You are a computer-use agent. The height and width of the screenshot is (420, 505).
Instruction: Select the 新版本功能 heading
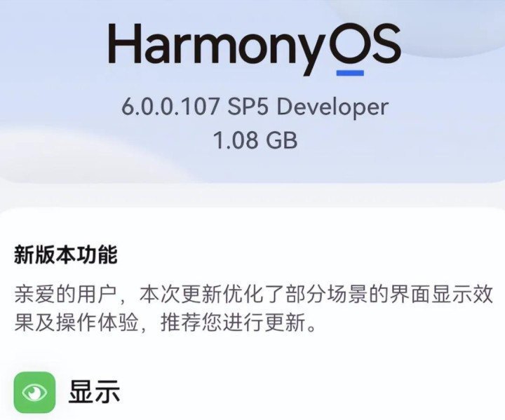(x=65, y=255)
